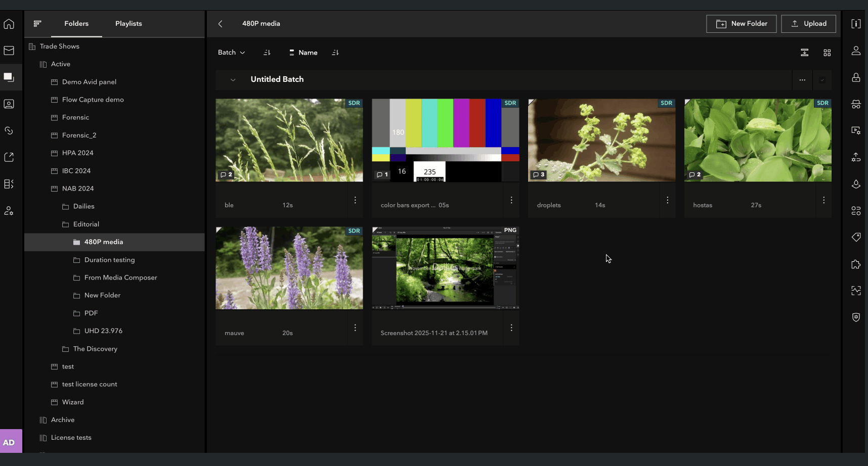Toggle sort direction next to Batch
This screenshot has height=466, width=868.
click(x=267, y=53)
